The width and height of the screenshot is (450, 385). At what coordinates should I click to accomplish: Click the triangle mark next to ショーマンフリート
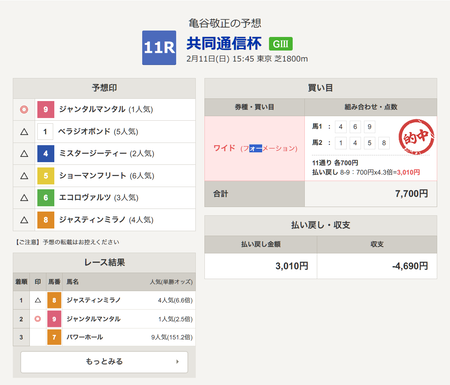24,176
